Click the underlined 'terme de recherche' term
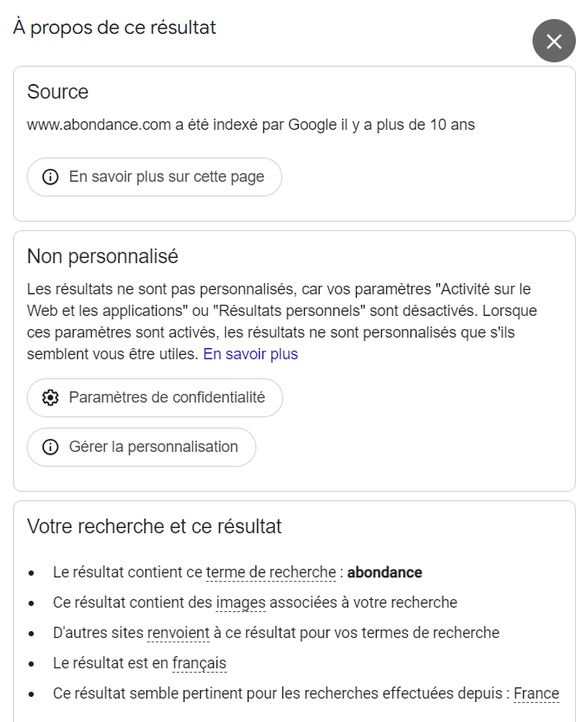Viewport: 588px width, 722px height. tap(271, 572)
